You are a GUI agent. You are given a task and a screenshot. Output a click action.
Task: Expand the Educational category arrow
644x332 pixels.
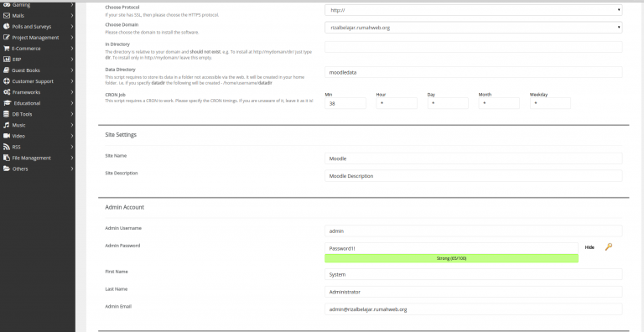(72, 103)
